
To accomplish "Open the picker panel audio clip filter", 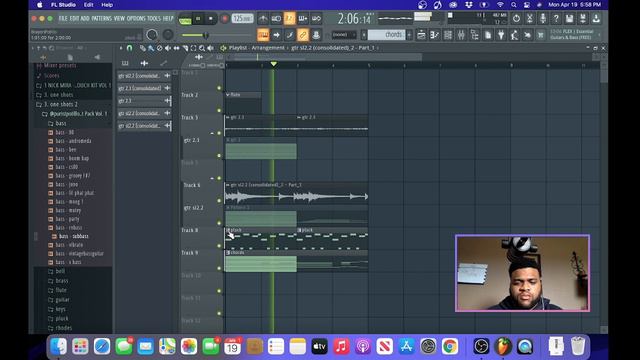I will point(144,63).
